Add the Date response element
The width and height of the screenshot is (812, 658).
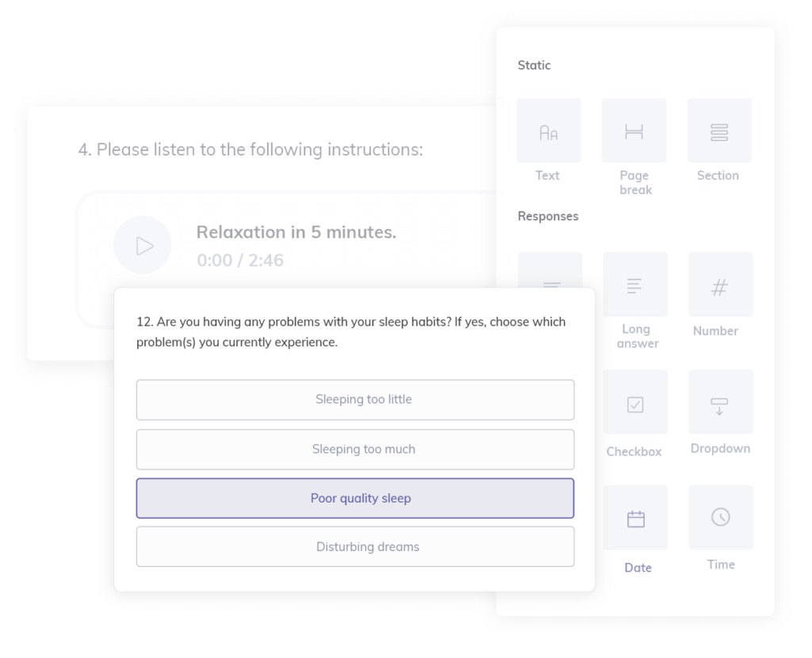click(635, 518)
